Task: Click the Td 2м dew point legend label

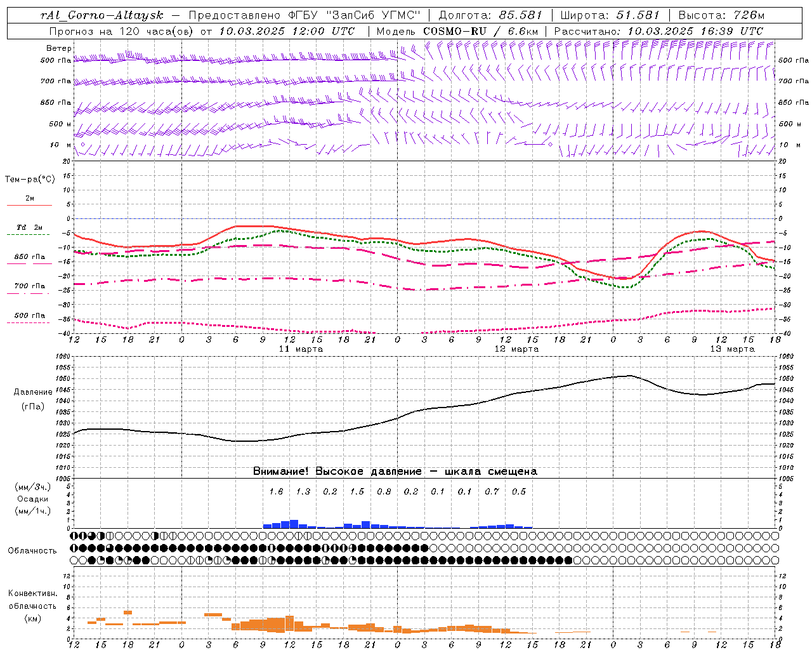Action: [30, 227]
